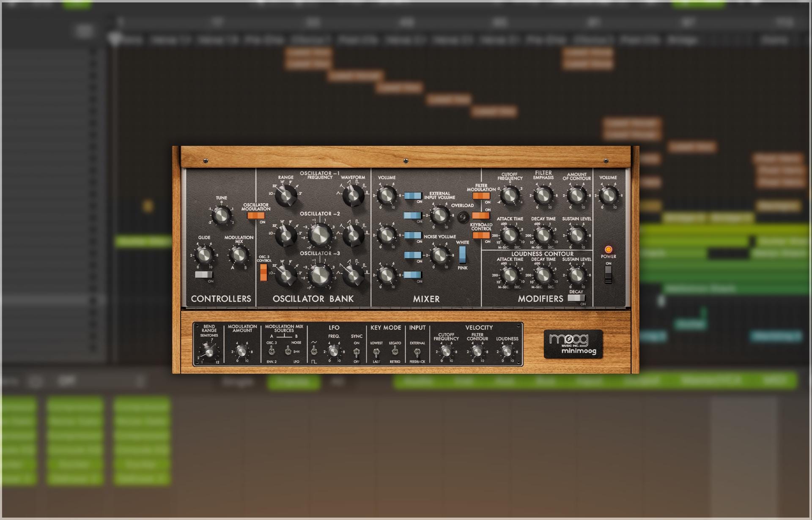
Task: Click the Oscillator 3 frequency detune knob
Action: point(320,275)
